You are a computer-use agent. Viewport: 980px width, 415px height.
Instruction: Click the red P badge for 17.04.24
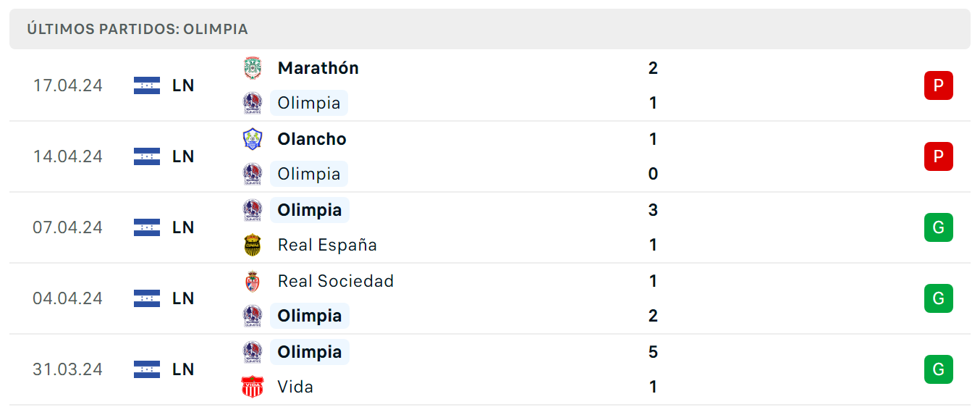(939, 85)
